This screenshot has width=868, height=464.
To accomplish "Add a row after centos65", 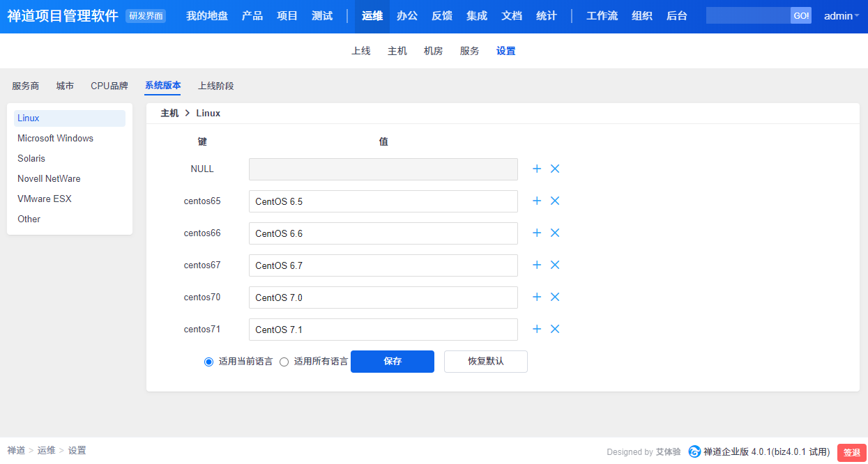I will (x=537, y=201).
